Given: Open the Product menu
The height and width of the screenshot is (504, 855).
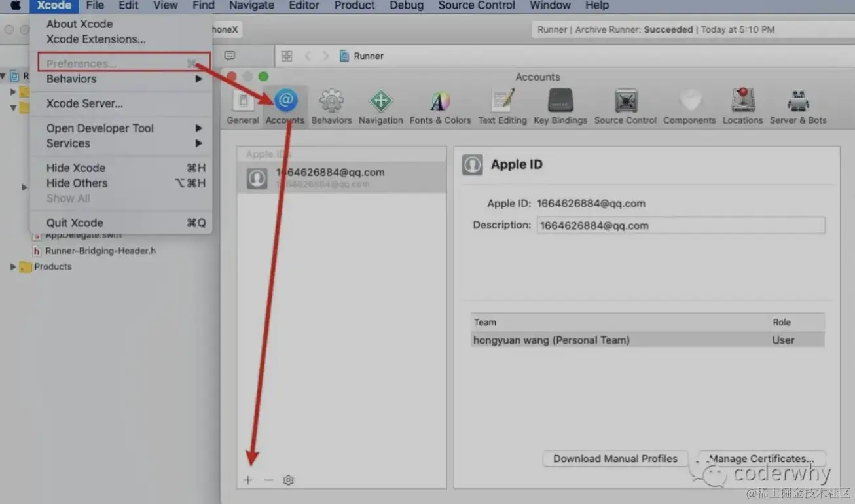Looking at the screenshot, I should click(x=354, y=5).
